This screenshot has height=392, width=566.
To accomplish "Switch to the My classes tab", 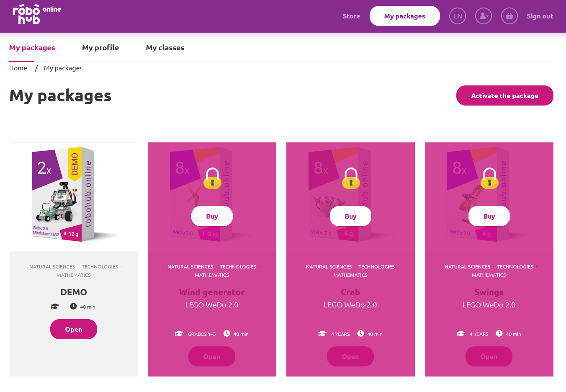I will [165, 48].
